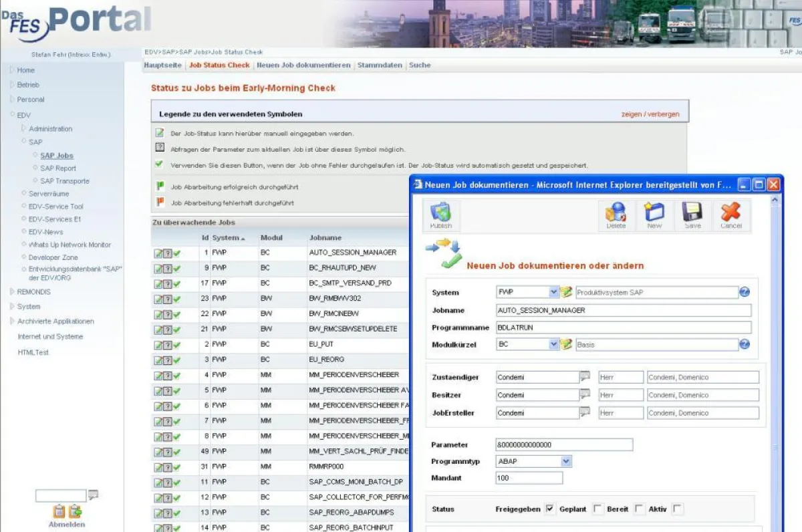This screenshot has height=532, width=802.
Task: Switch to the Stammdaten tab
Action: (x=379, y=65)
